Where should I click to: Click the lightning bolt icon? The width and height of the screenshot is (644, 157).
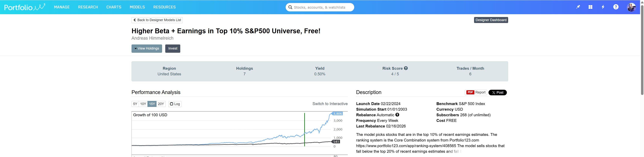click(603, 7)
